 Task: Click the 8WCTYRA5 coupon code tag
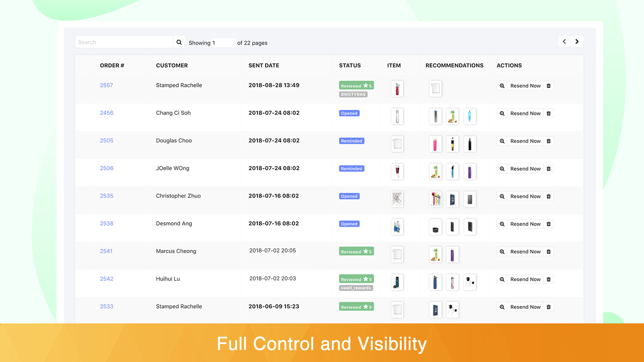point(353,95)
